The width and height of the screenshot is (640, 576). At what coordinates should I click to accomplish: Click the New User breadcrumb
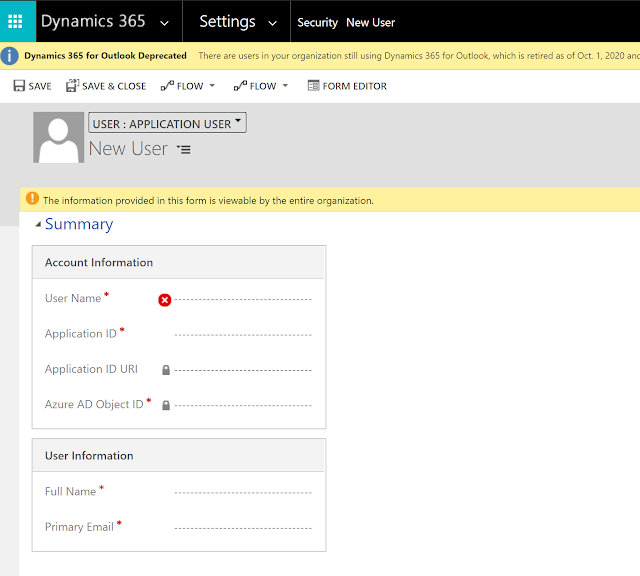(371, 23)
